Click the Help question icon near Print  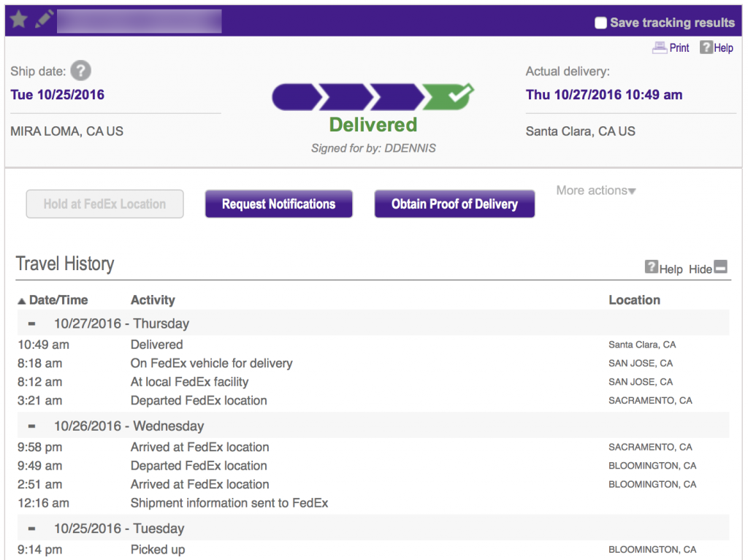pyautogui.click(x=706, y=47)
